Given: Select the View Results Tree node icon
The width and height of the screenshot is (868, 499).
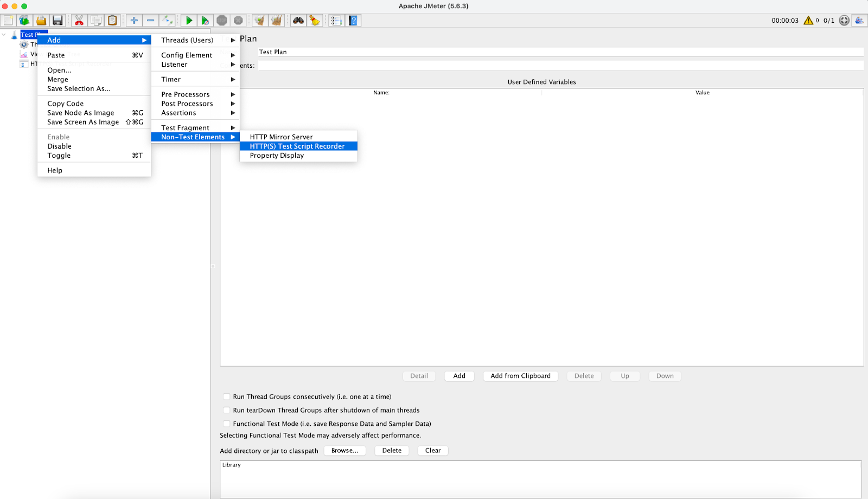Looking at the screenshot, I should click(x=24, y=54).
